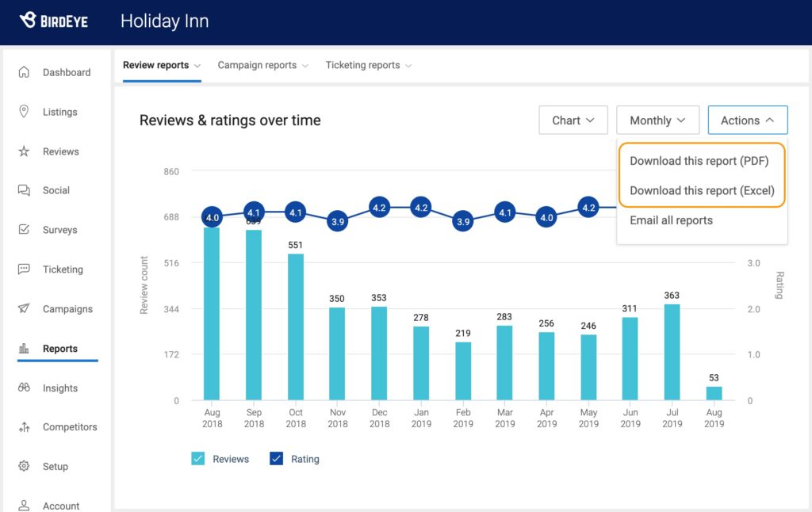Open Insights in sidebar
Image resolution: width=812 pixels, height=512 pixels.
coord(60,388)
